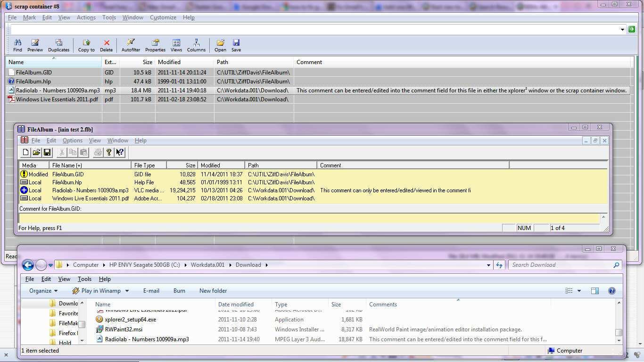This screenshot has height=362, width=644.
Task: Click the Print icon in FileAlbum toolbar
Action: (x=98, y=152)
